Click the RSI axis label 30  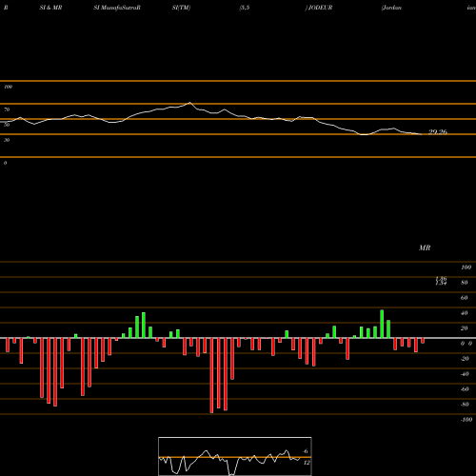7,140
